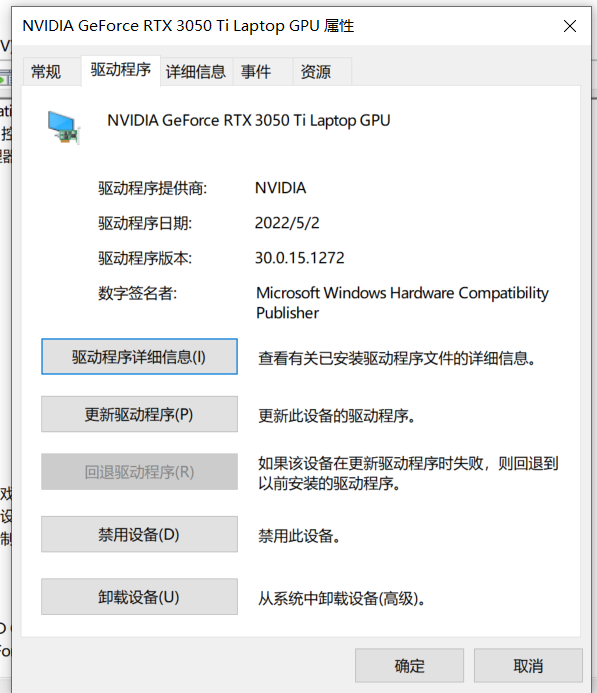Viewport: 597px width, 693px height.
Task: Confirm with the 确定 button
Action: (409, 666)
